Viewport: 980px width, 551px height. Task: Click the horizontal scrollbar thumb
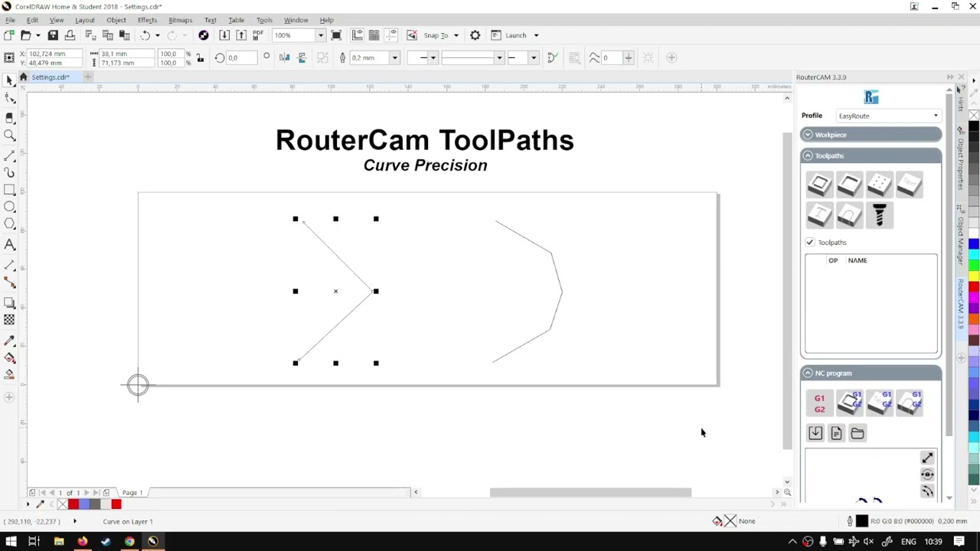590,493
